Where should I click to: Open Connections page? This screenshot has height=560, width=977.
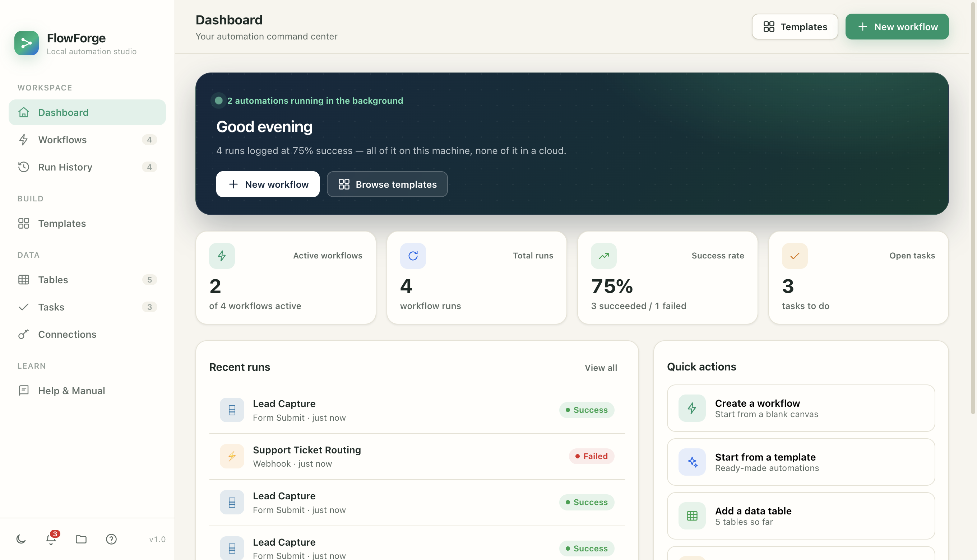pos(87,334)
